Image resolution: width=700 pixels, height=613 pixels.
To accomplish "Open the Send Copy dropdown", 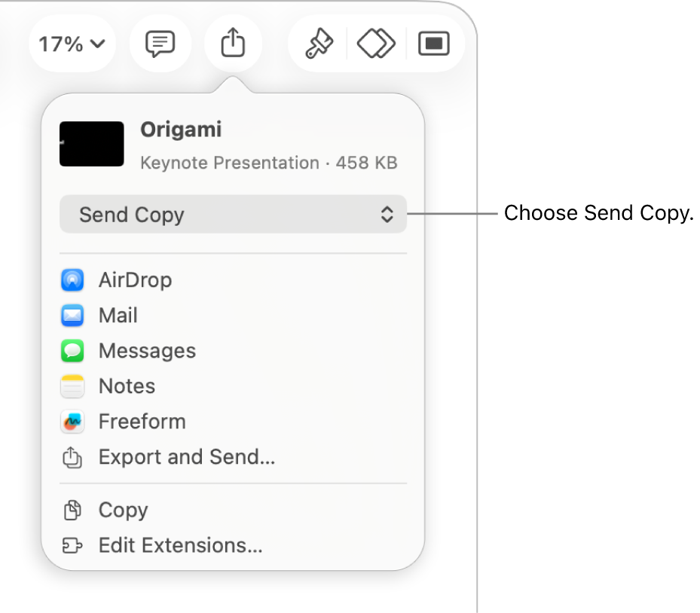I will 233,214.
